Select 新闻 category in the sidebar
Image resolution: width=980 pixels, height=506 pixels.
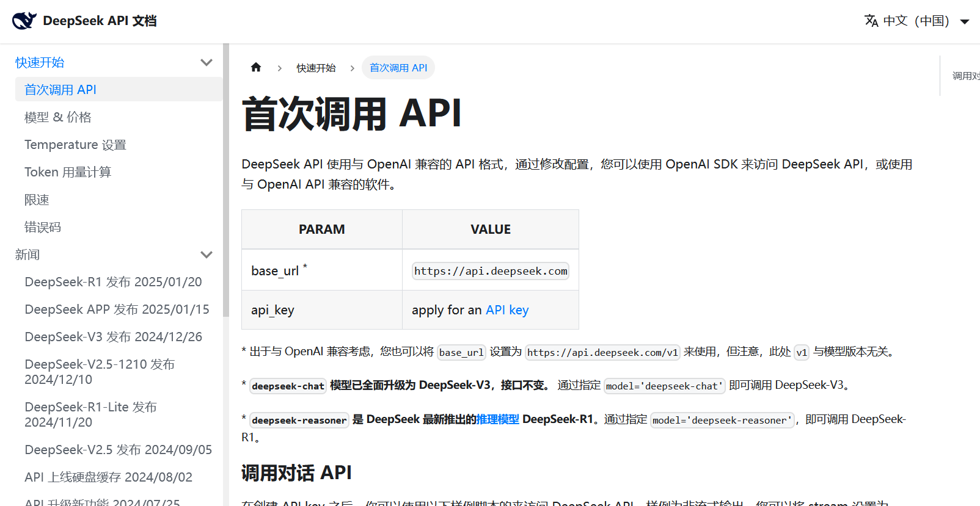coord(27,255)
